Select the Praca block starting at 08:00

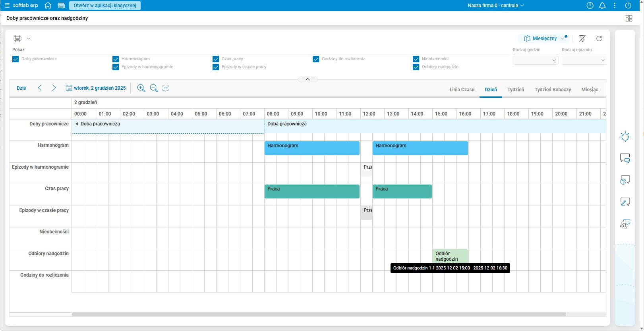(x=312, y=191)
